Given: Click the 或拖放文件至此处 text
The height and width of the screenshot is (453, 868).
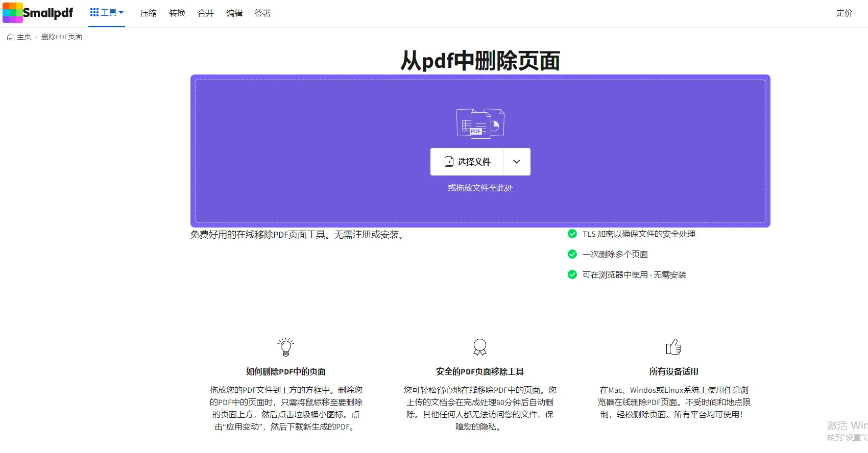Looking at the screenshot, I should [x=480, y=188].
